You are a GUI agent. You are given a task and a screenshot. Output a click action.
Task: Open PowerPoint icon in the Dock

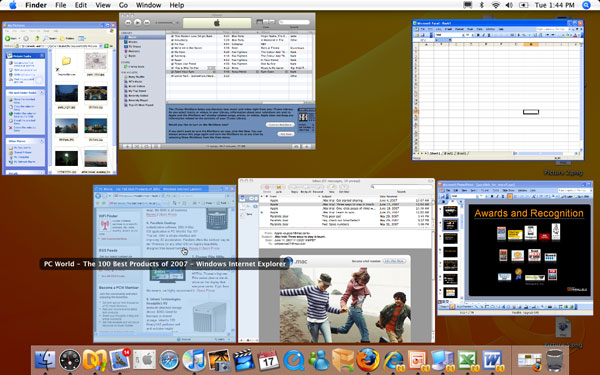point(418,360)
